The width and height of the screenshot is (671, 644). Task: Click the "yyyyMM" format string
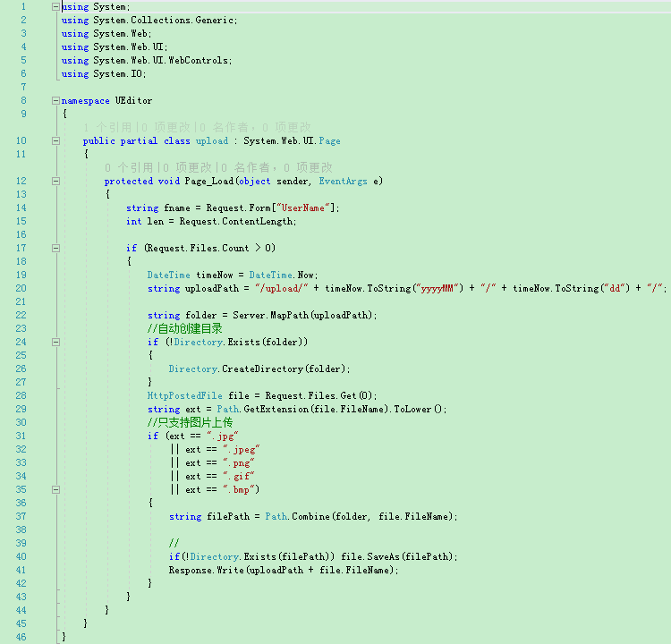coord(437,288)
